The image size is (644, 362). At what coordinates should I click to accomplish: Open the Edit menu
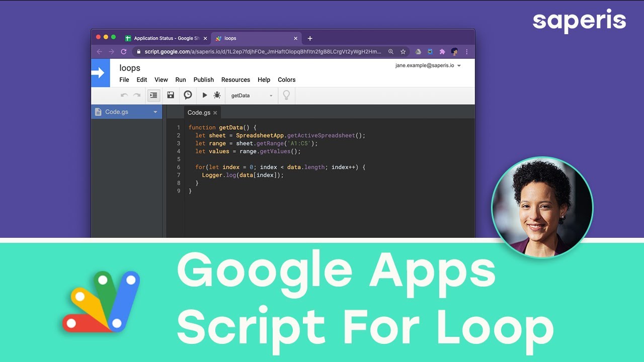click(x=142, y=79)
